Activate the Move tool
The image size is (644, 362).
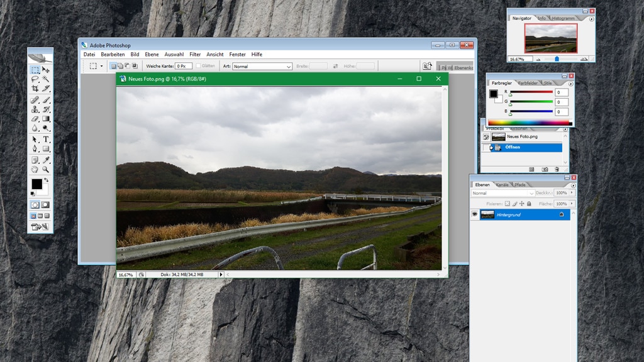(x=46, y=70)
